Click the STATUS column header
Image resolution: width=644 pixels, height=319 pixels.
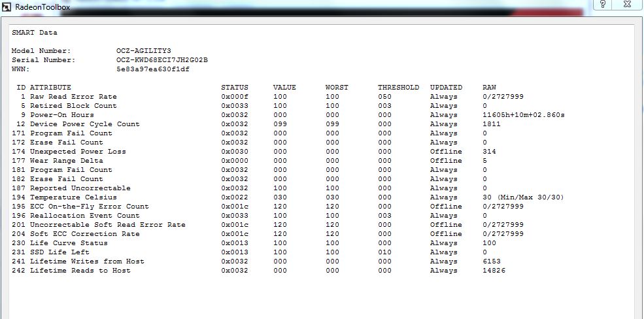pyautogui.click(x=235, y=88)
